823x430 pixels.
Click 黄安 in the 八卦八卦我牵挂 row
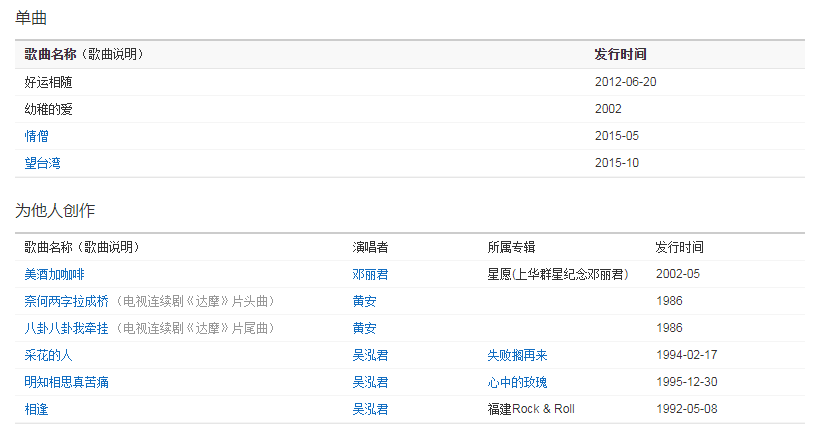click(364, 328)
